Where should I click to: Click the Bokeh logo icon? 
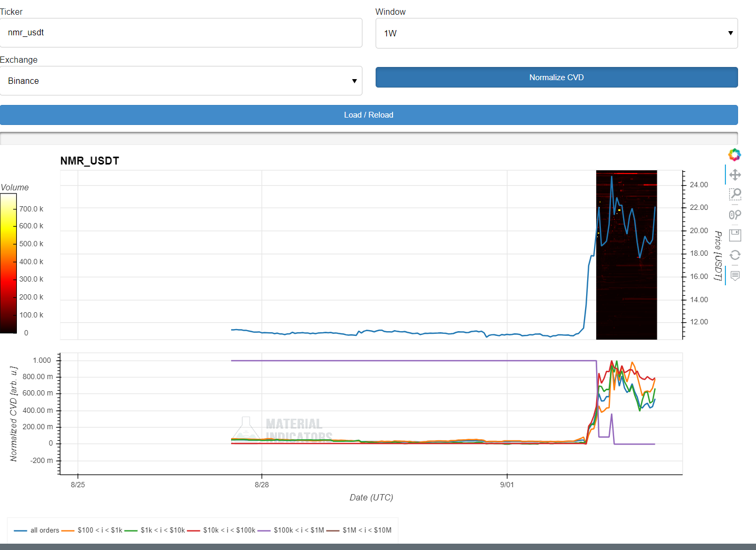pyautogui.click(x=734, y=155)
